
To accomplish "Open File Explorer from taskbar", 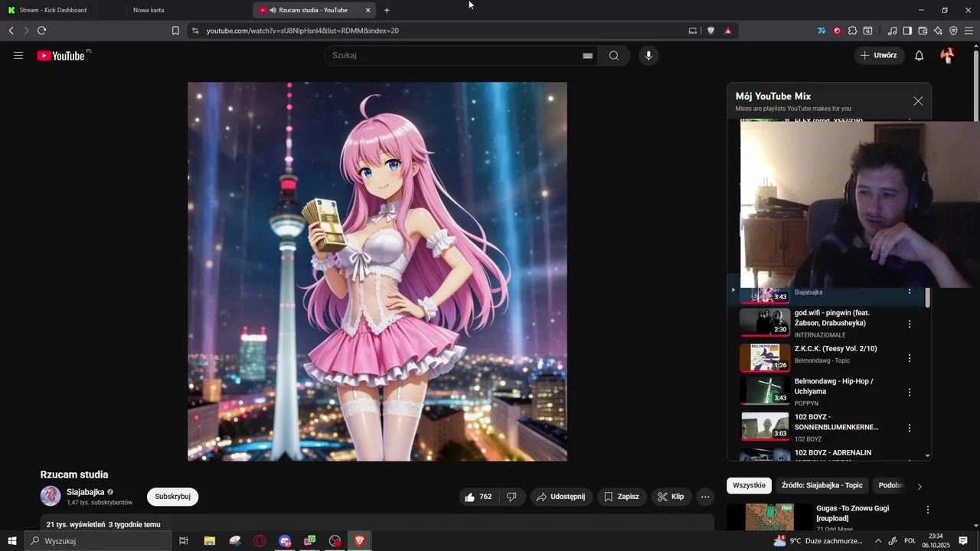I will pos(210,541).
